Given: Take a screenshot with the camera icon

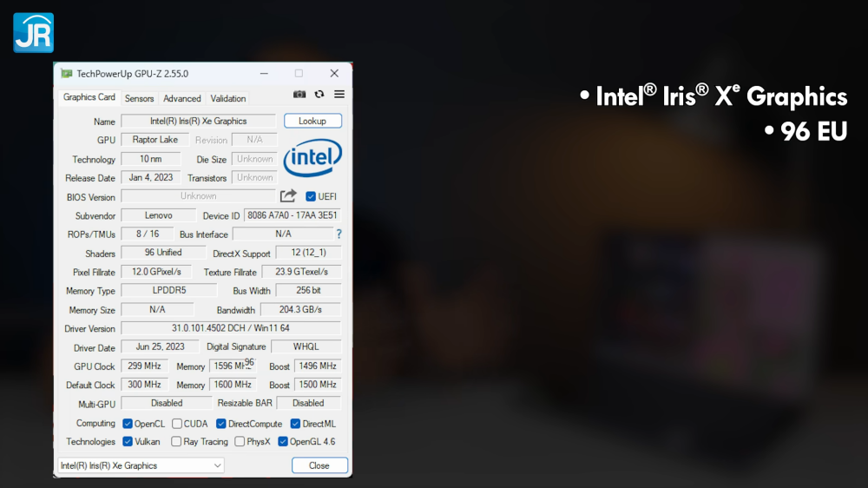Looking at the screenshot, I should pyautogui.click(x=299, y=94).
